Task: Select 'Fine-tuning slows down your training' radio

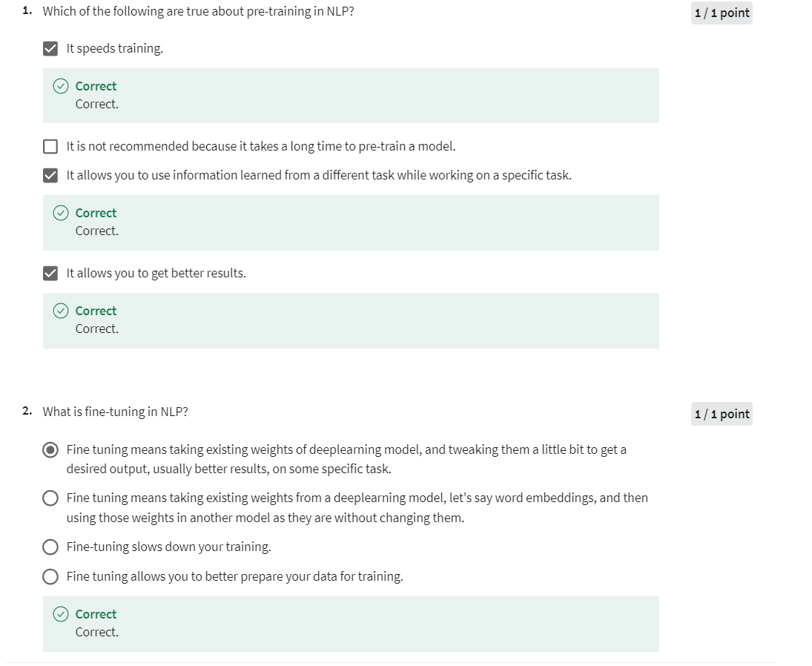Action: (x=50, y=547)
